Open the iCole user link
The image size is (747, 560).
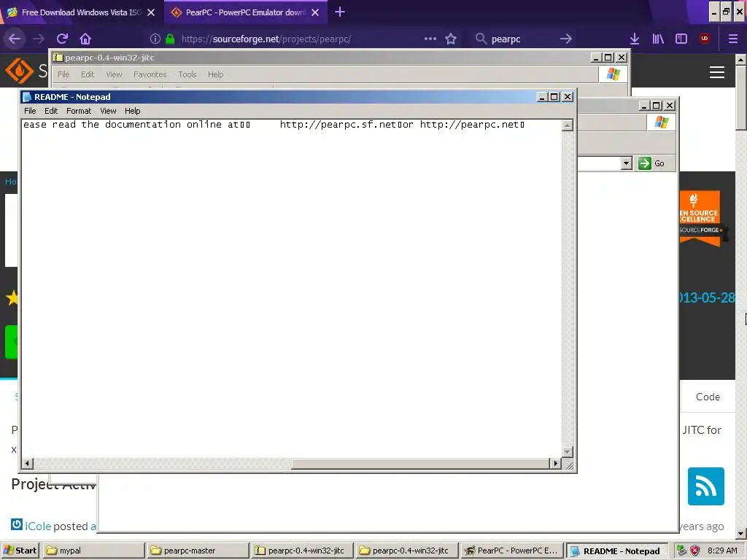(38, 526)
